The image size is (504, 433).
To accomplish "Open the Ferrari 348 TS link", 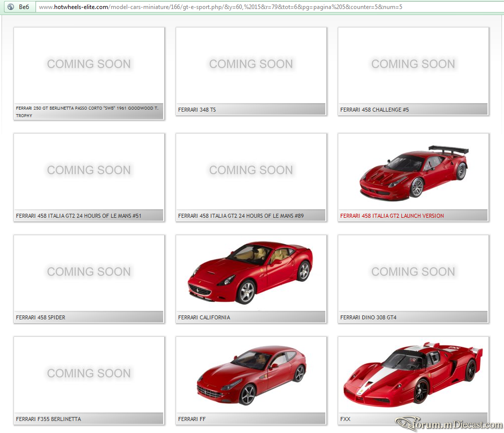I will click(x=197, y=110).
